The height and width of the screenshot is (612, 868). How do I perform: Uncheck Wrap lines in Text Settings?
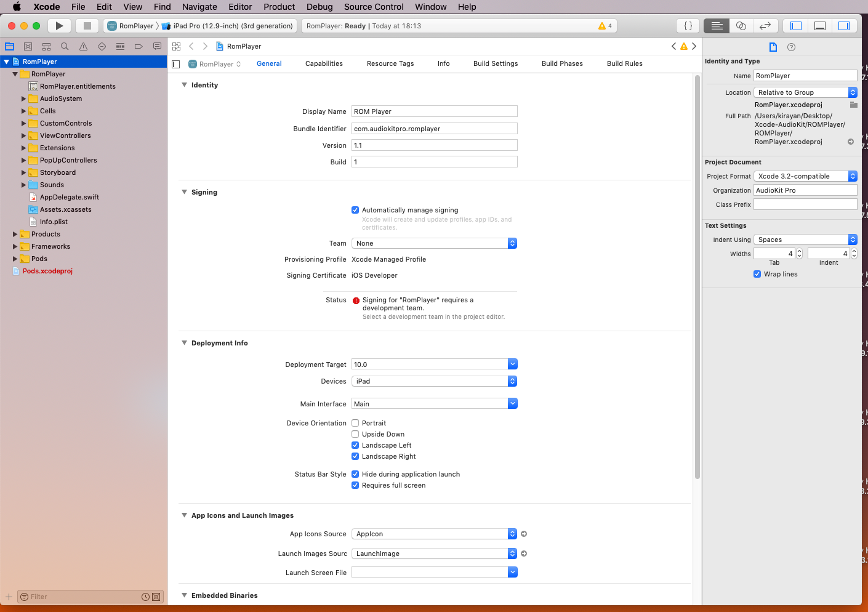pos(757,274)
